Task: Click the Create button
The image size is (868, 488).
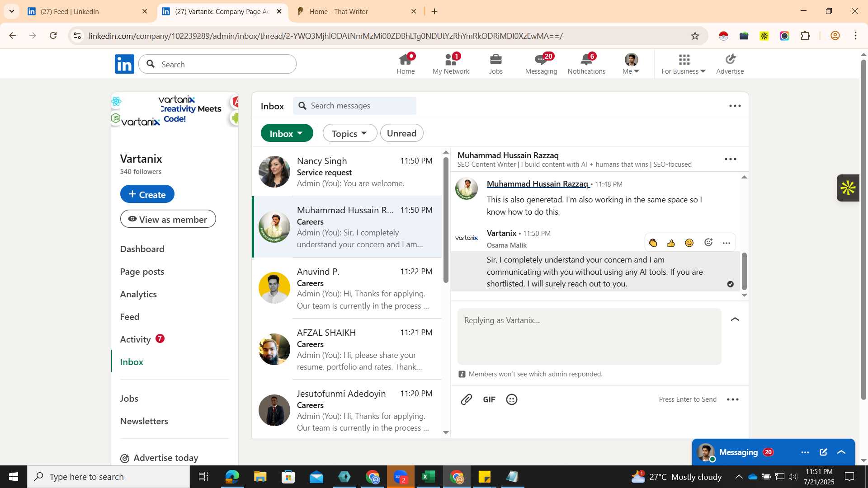Action: pos(147,194)
